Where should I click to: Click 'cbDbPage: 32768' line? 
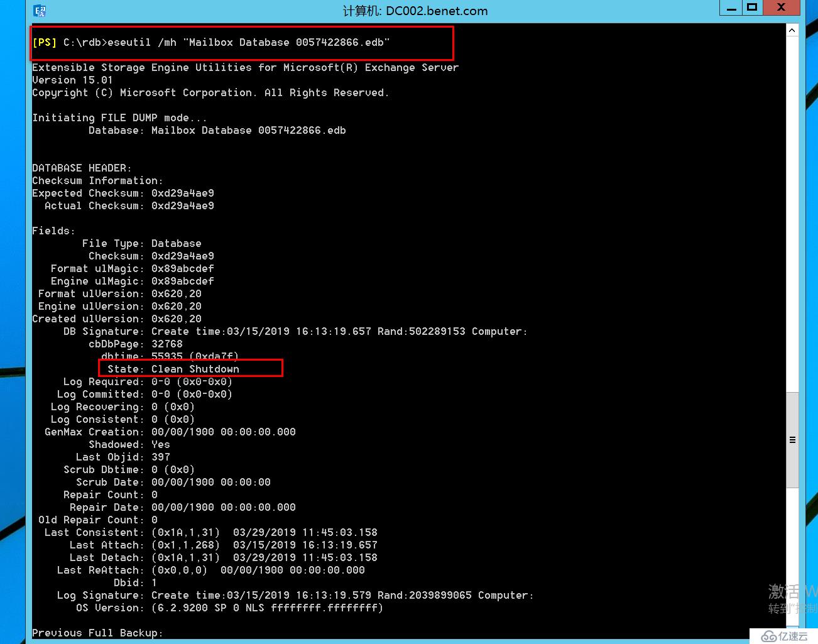(135, 344)
